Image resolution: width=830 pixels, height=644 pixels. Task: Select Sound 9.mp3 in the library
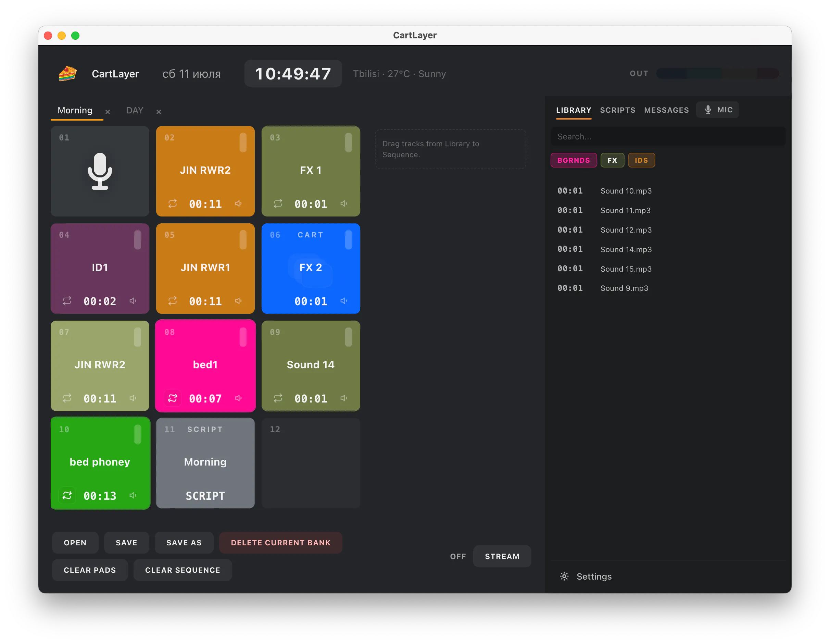[668, 288]
